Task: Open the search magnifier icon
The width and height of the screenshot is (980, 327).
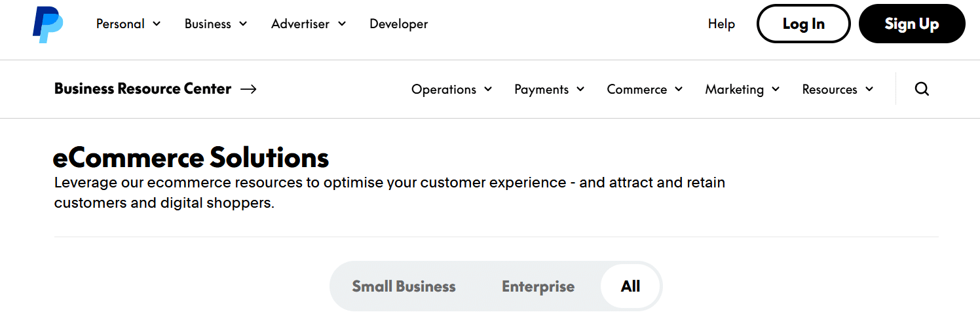Action: (x=922, y=89)
